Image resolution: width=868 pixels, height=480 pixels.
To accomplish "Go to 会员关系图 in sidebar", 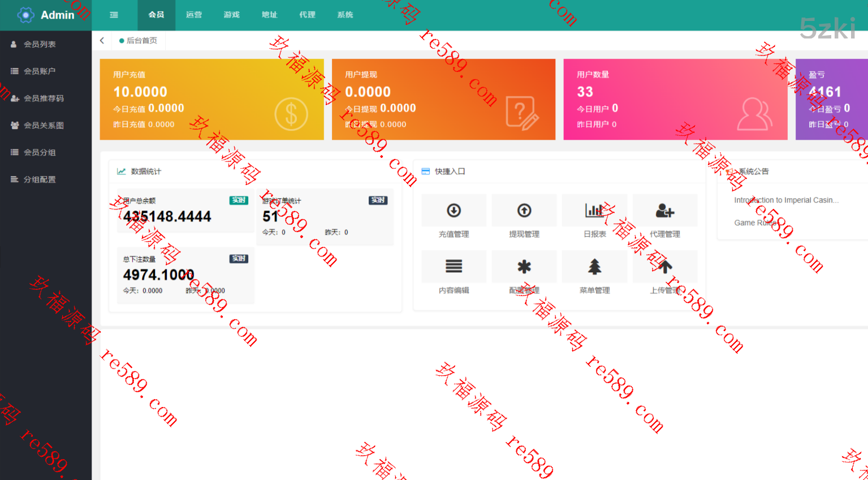I will [44, 126].
